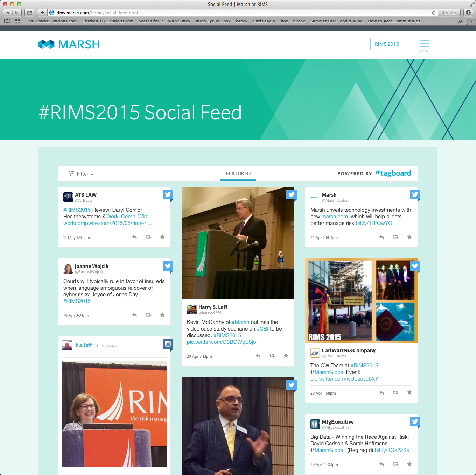Click Twitter icon on striped-suit speaker photo
476x475 pixels.
(292, 385)
